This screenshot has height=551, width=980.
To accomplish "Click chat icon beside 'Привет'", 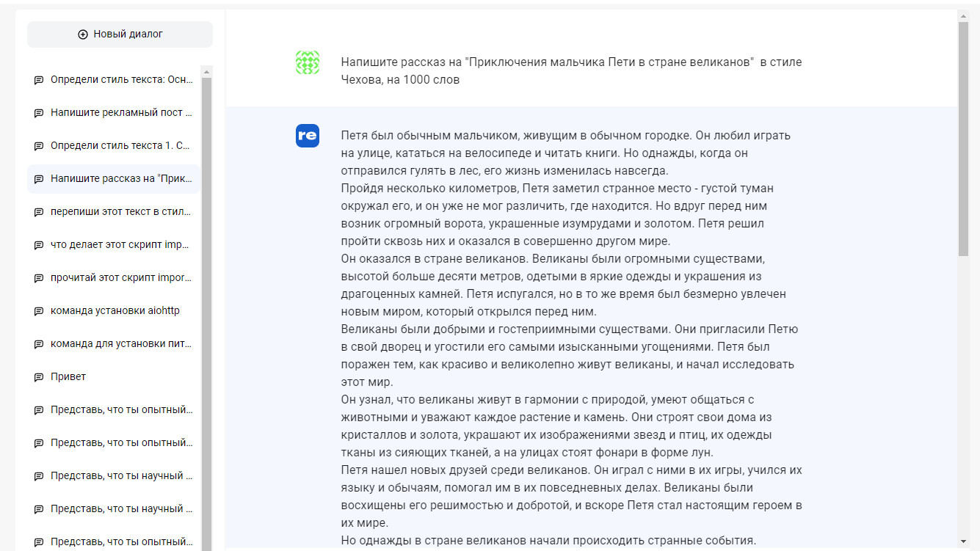I will 39,377.
